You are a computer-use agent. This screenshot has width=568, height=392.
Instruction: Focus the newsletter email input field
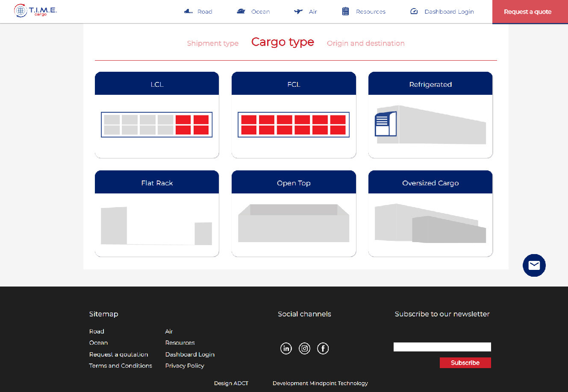(x=442, y=347)
